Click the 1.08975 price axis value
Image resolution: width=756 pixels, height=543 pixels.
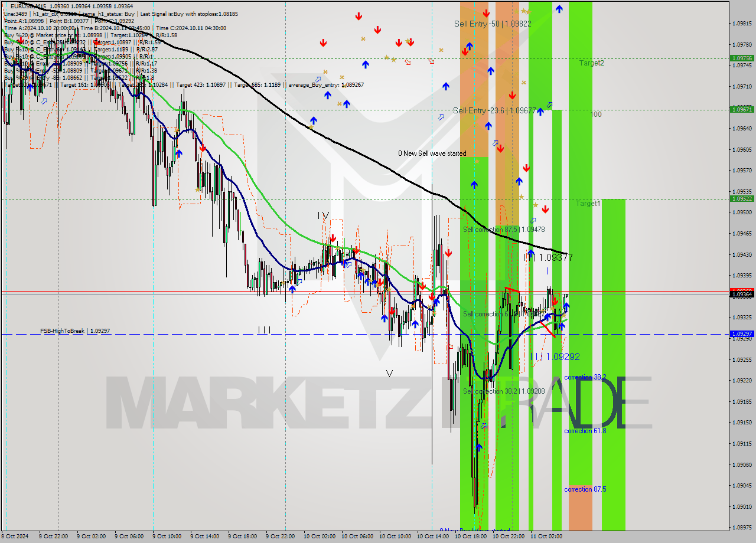click(742, 528)
